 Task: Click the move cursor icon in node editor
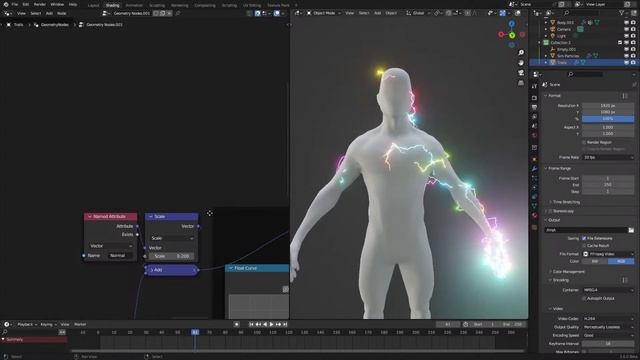tap(209, 213)
